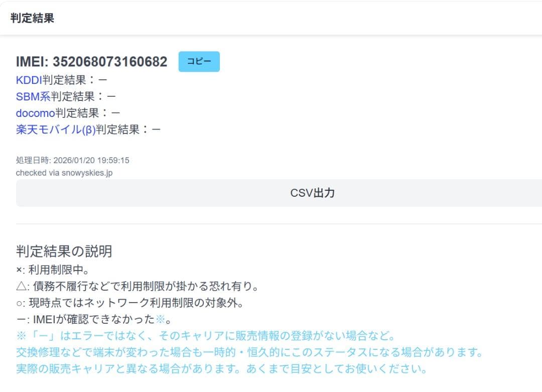Click the ○ 現時点ではネットワーク利用制限の対象外 line
Image resolution: width=542 pixels, height=392 pixels.
pyautogui.click(x=130, y=303)
